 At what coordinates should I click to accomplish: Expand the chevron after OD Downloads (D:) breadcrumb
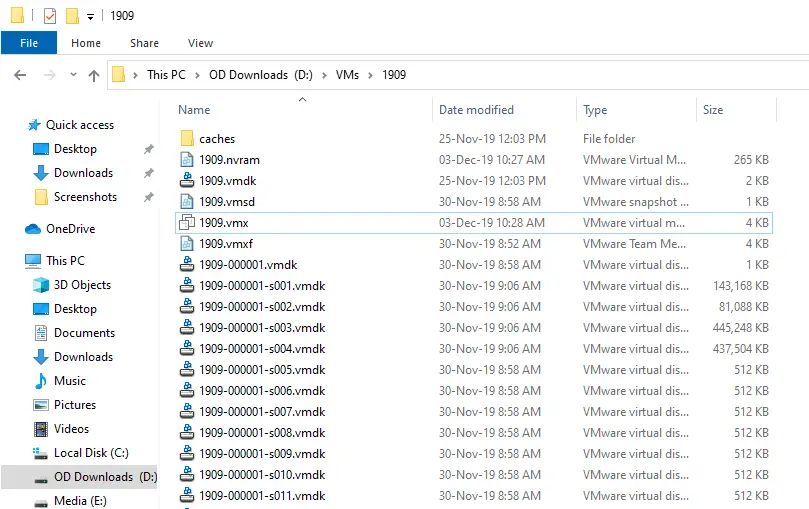[x=324, y=75]
